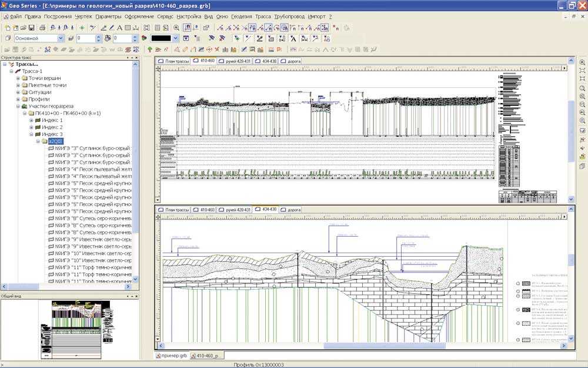Viewport: 588px width, 368px height.
Task: Select the Профили item in the tree
Action: (x=39, y=100)
